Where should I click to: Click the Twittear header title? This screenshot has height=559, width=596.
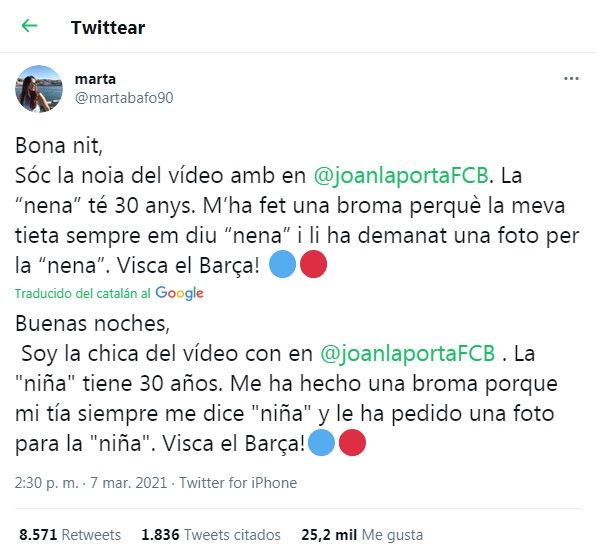point(108,27)
